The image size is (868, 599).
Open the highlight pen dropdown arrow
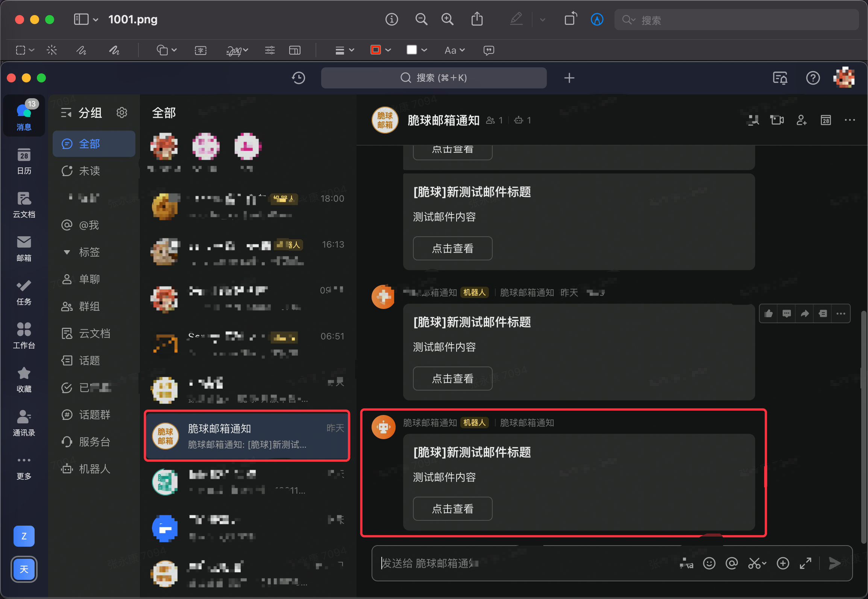(542, 20)
